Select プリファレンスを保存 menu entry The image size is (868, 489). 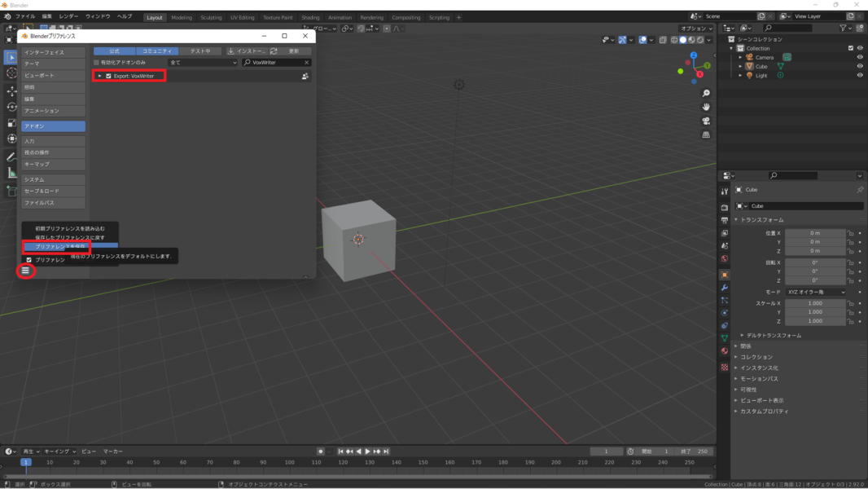coord(70,246)
